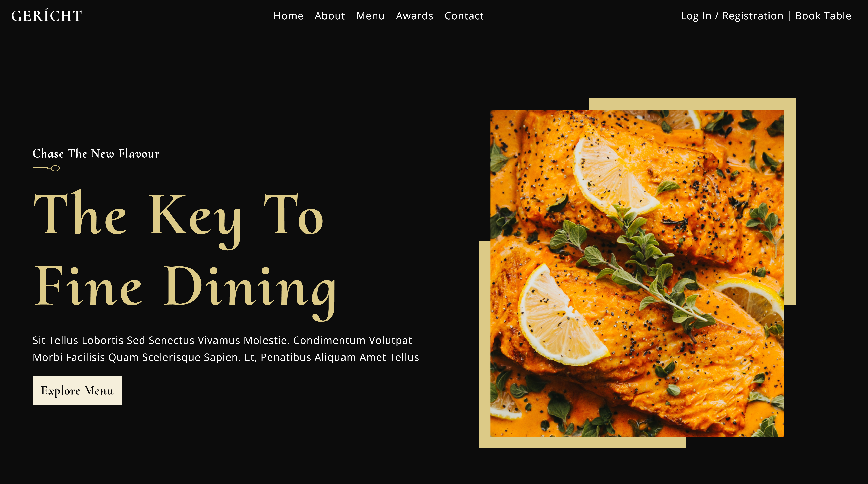Click Log In / Registration
This screenshot has width=868, height=484.
coord(732,16)
